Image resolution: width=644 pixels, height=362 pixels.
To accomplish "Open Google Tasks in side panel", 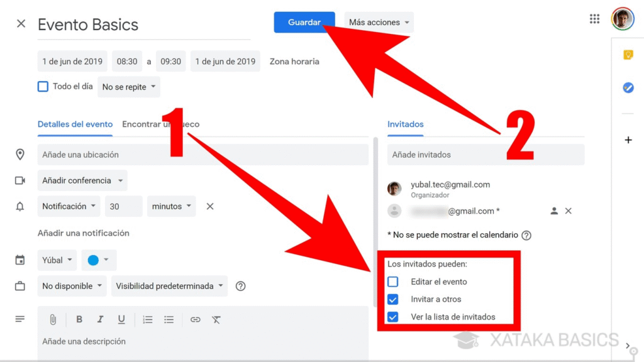I will click(x=628, y=88).
